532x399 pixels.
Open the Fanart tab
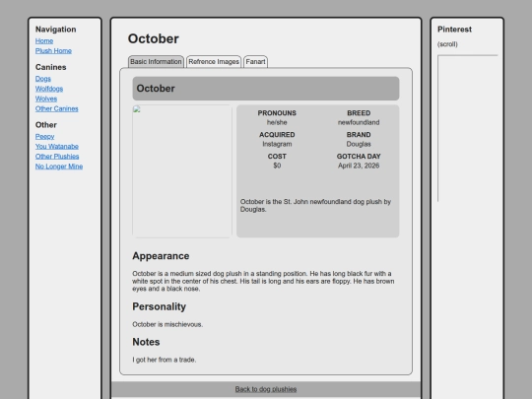(x=255, y=62)
